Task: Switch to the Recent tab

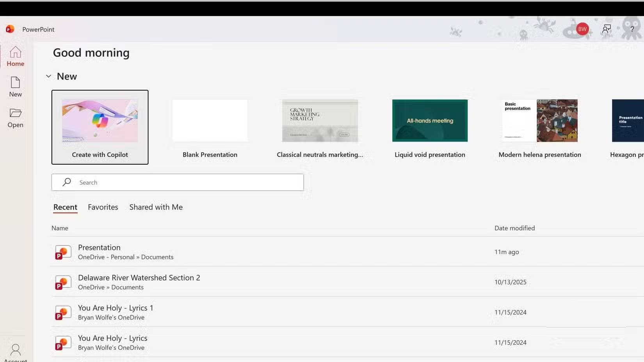Action: [x=65, y=207]
